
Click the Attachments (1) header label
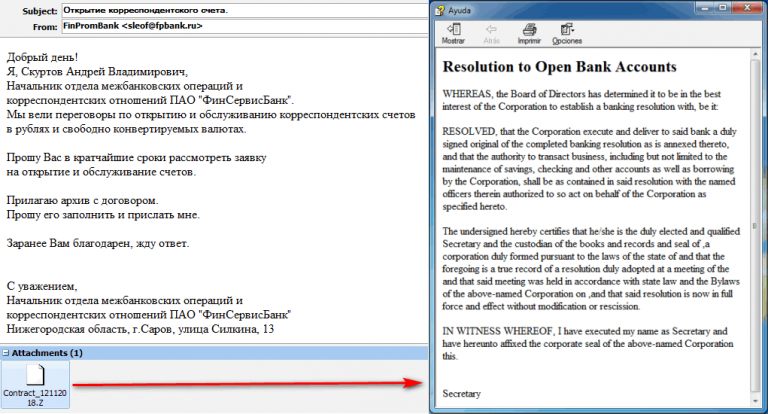47,353
